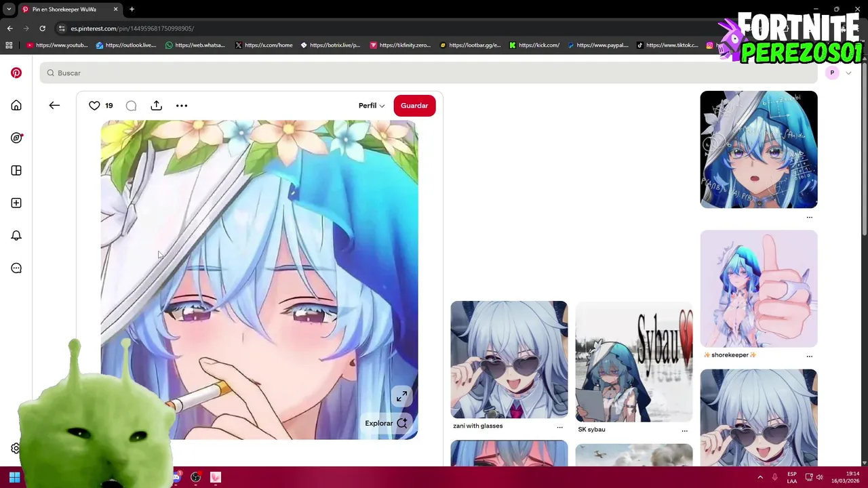Expand the account chevron next to avatar

848,73
